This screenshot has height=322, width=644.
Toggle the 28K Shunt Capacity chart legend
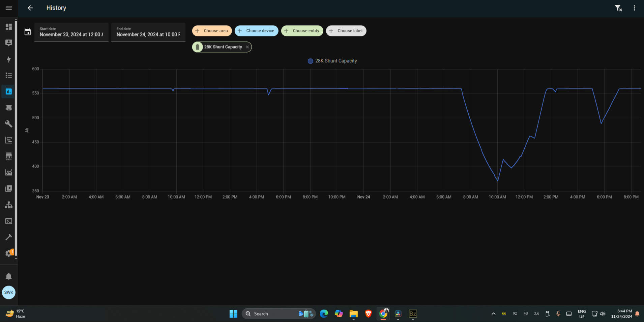point(332,61)
